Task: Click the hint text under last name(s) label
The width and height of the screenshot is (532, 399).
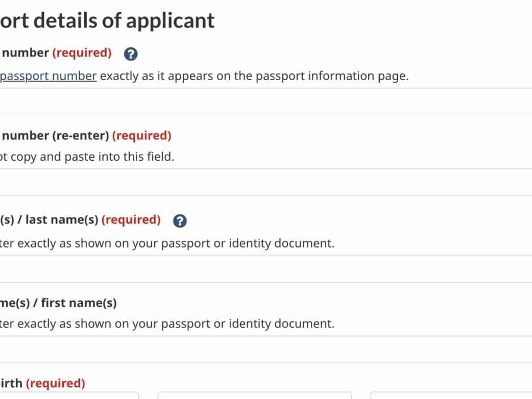Action: pyautogui.click(x=167, y=243)
